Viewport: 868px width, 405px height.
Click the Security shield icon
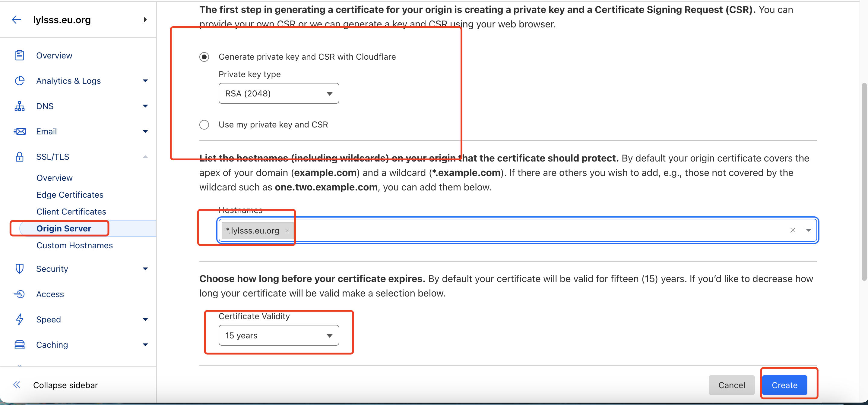[x=20, y=269]
